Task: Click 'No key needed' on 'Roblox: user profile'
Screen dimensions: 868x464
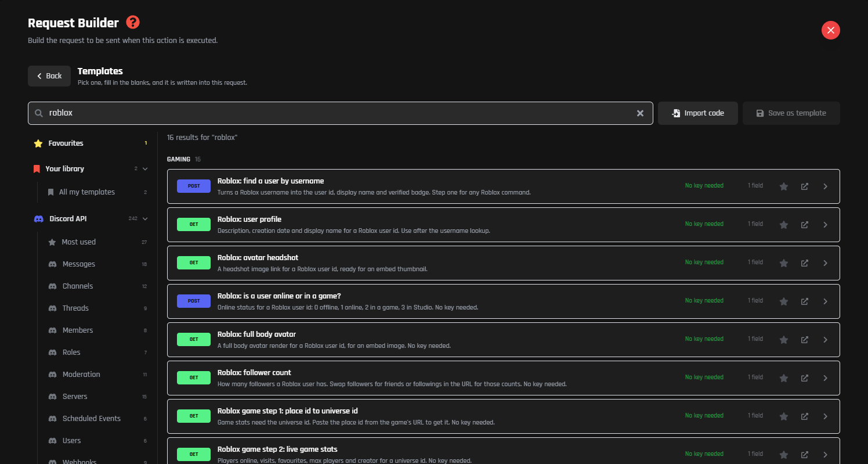Action: 704,224
